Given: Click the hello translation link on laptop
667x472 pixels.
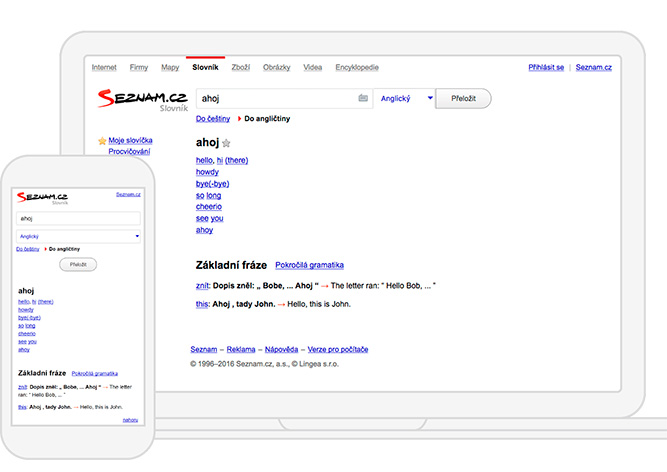Looking at the screenshot, I should coord(203,160).
